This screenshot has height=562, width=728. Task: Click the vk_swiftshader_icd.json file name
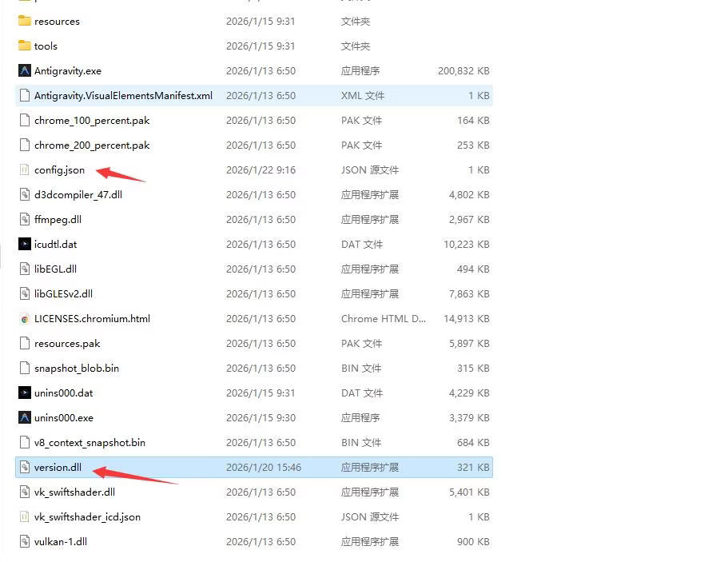coord(87,517)
